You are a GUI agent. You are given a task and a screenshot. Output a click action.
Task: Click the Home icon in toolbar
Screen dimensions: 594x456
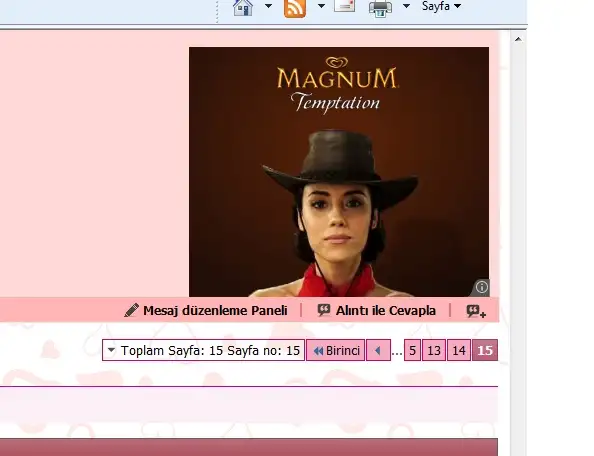tap(243, 8)
